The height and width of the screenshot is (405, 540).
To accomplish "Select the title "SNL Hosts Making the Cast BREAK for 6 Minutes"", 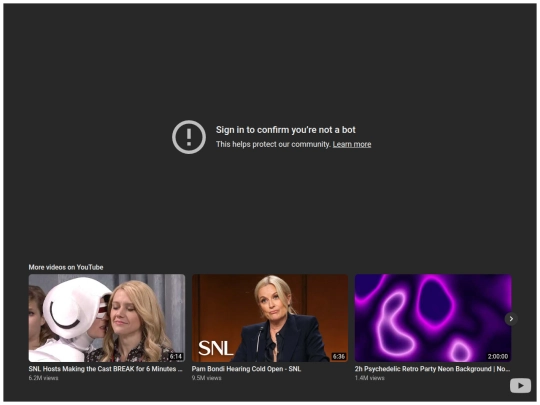I will pyautogui.click(x=105, y=369).
